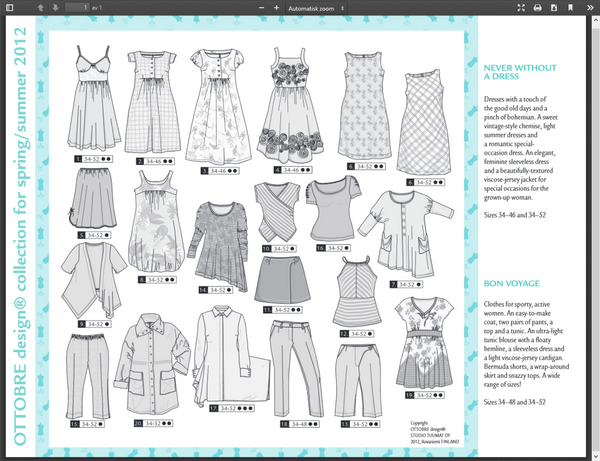Zoom in with plus button
This screenshot has height=461, width=600.
276,8
